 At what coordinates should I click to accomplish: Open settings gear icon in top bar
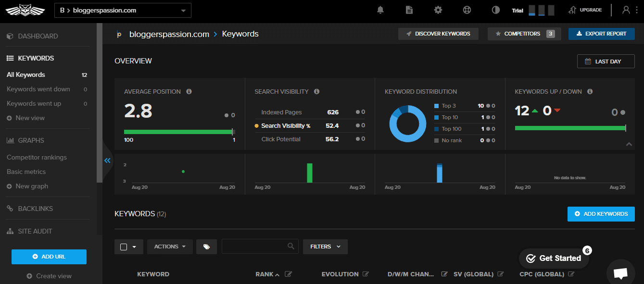438,10
